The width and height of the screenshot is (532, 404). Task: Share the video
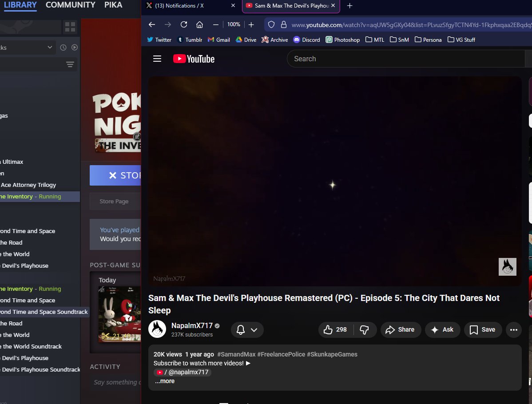tap(401, 330)
